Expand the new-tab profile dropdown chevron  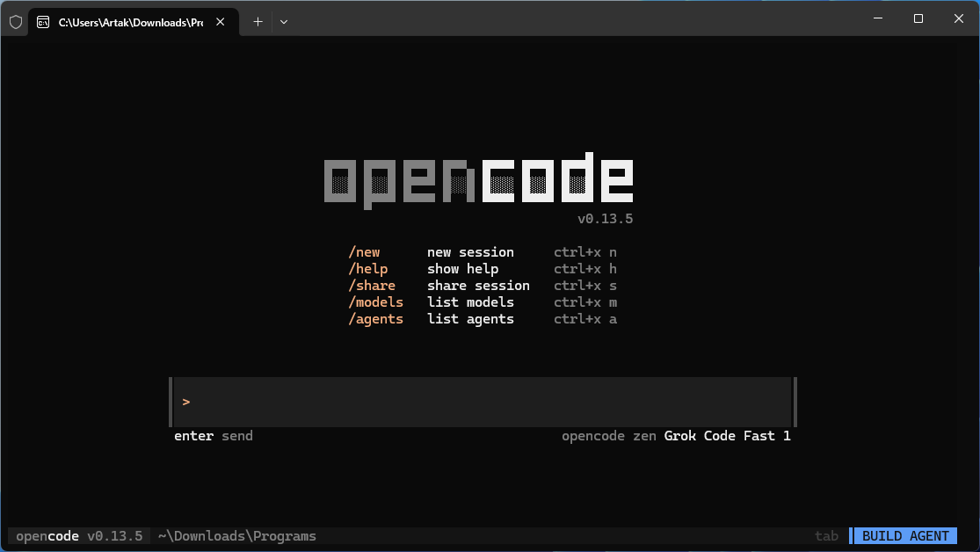coord(284,22)
